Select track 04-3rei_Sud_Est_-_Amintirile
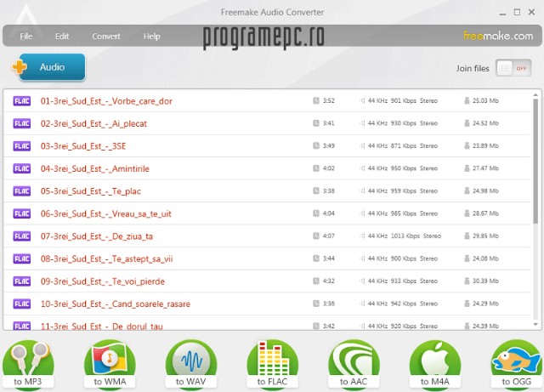544x392 pixels. (x=94, y=168)
